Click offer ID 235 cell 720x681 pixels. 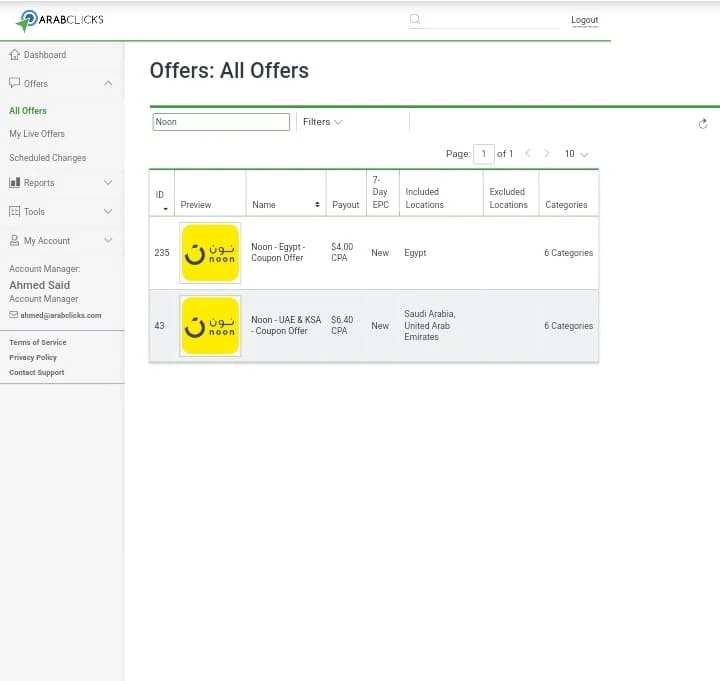pyautogui.click(x=162, y=253)
